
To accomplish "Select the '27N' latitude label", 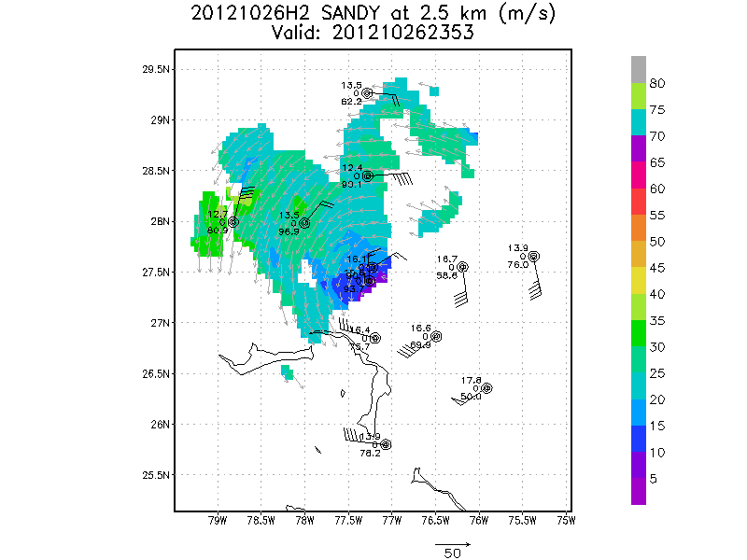I will click(160, 323).
